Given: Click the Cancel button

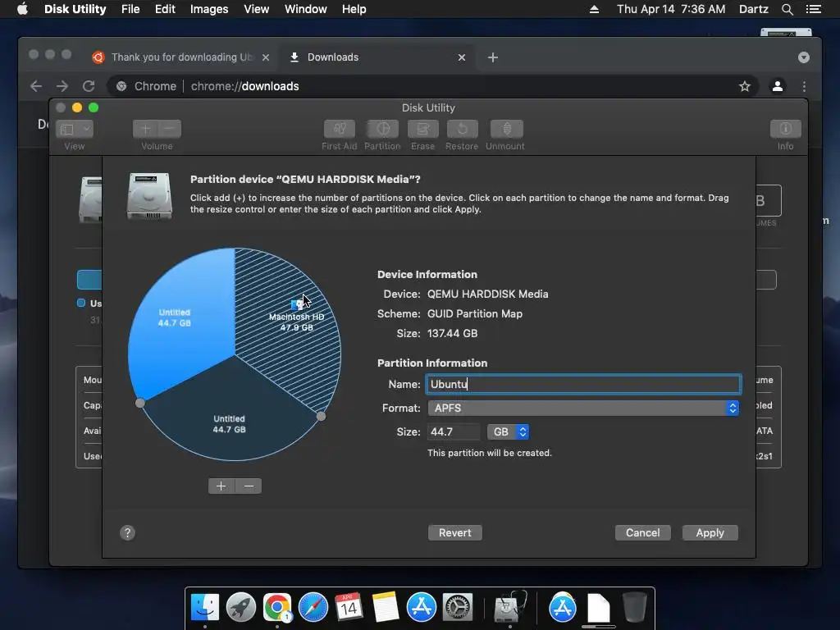Looking at the screenshot, I should click(643, 532).
